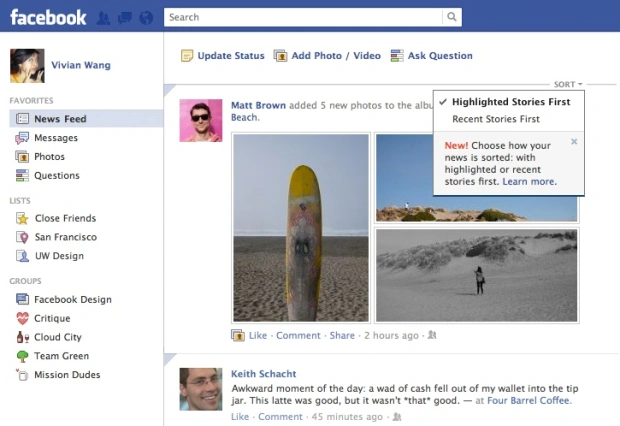Dismiss the New sorting tip

click(574, 142)
